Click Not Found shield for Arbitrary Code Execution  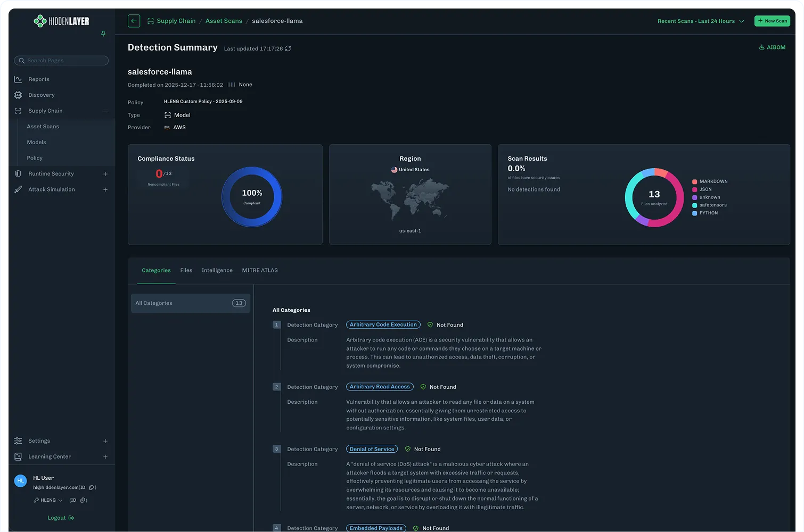[x=430, y=325]
